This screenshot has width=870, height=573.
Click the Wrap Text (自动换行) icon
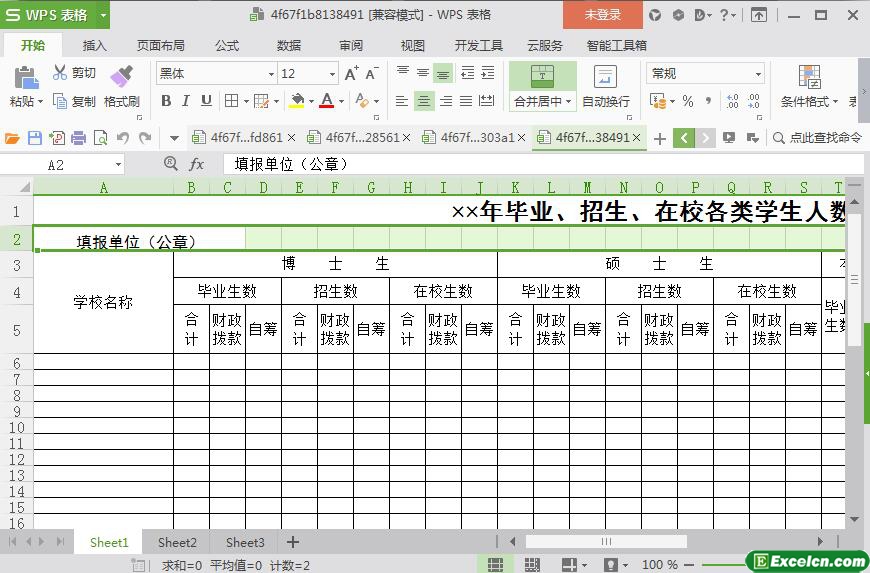(x=605, y=78)
